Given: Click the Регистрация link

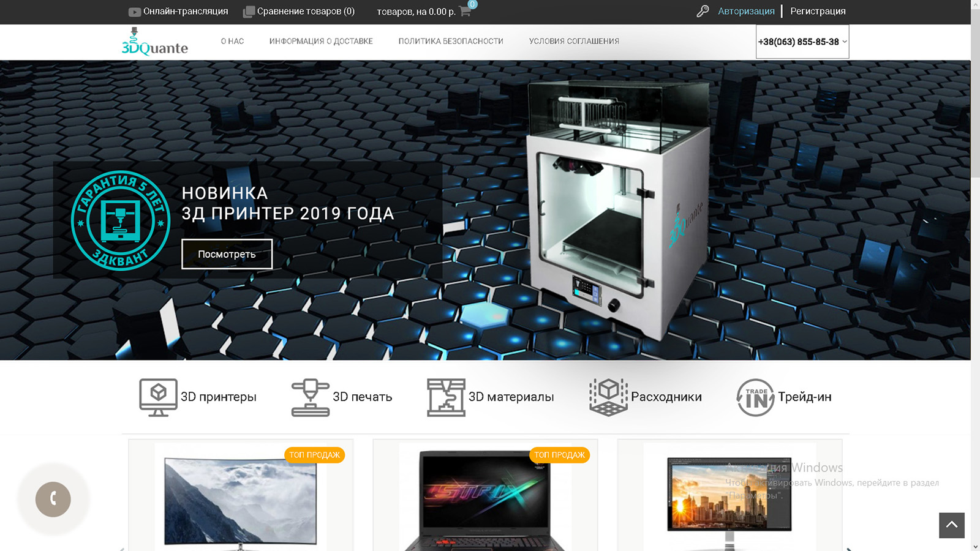Looking at the screenshot, I should tap(818, 11).
